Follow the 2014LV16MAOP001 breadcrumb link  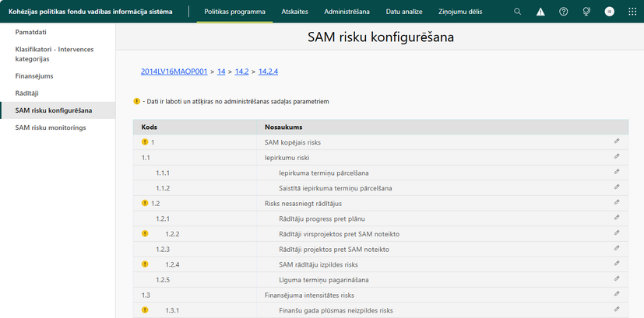coord(174,72)
